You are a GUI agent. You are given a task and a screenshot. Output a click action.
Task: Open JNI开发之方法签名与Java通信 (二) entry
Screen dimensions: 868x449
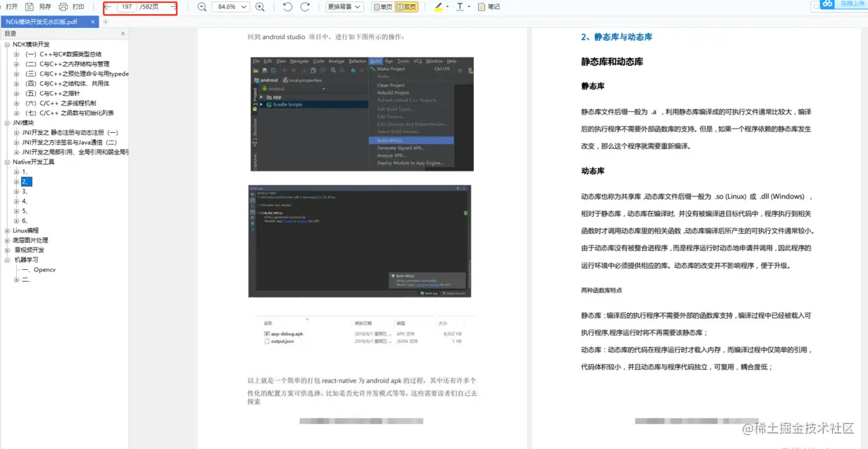(69, 142)
